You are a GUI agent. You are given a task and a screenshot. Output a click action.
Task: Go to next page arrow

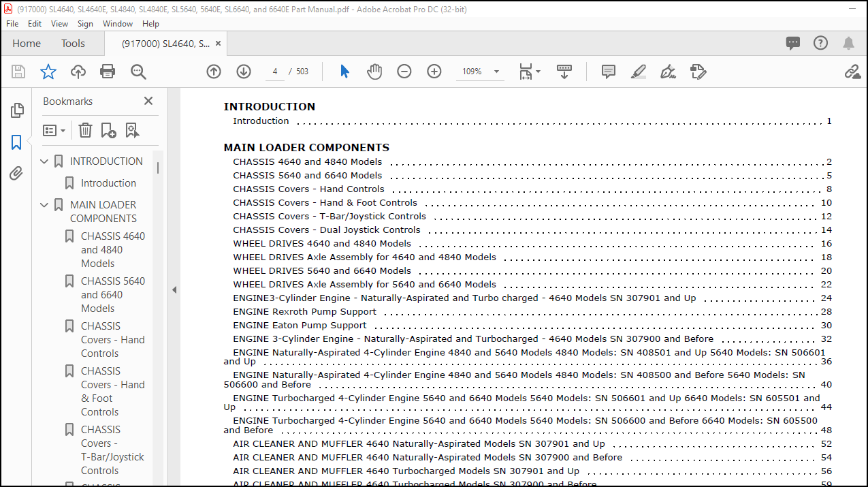click(x=244, y=72)
